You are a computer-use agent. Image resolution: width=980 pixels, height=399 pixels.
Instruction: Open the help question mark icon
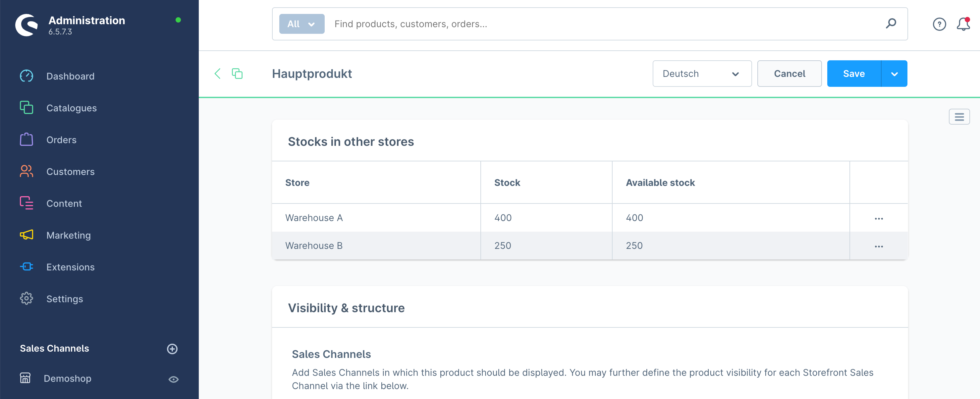[x=939, y=24]
